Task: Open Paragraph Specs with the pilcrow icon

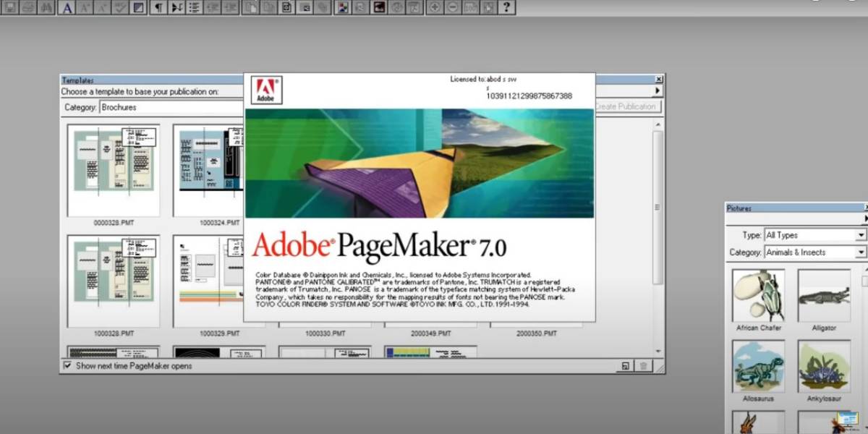Action: (x=159, y=8)
